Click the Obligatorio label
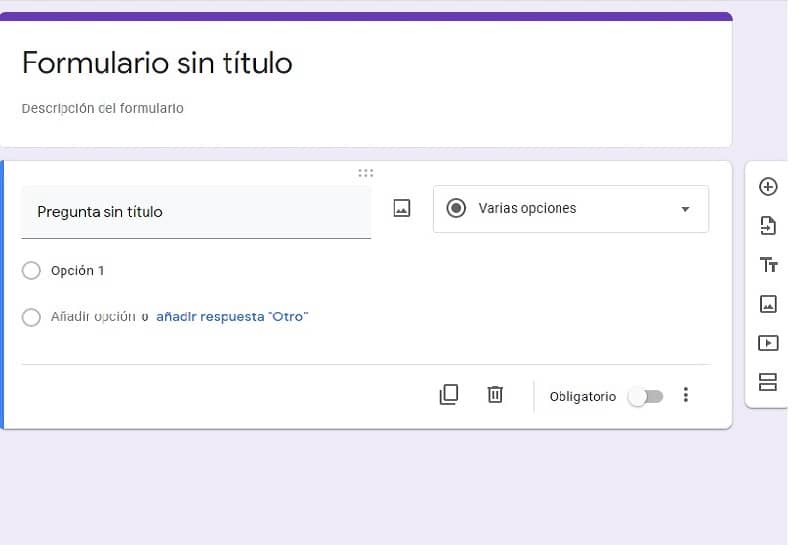806x558 pixels. pos(583,397)
